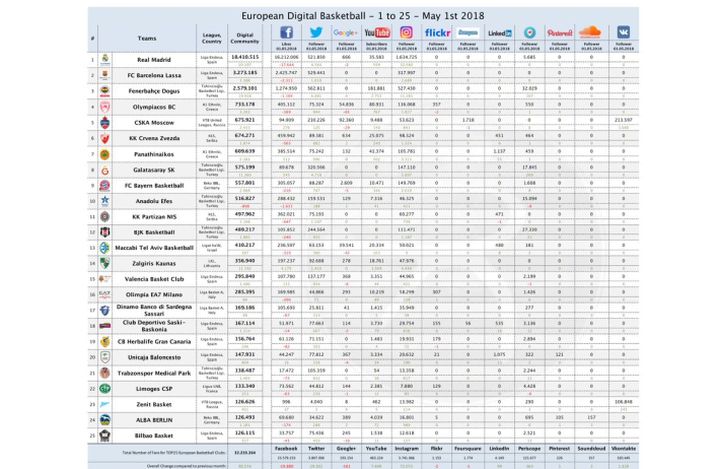
Task: Select the FC Barcelona Lassa crest
Action: (105, 75)
